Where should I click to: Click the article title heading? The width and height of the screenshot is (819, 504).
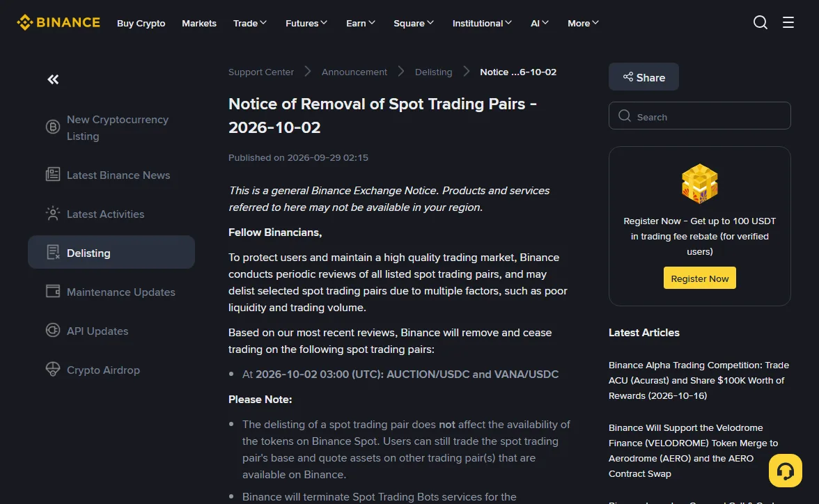(x=383, y=116)
